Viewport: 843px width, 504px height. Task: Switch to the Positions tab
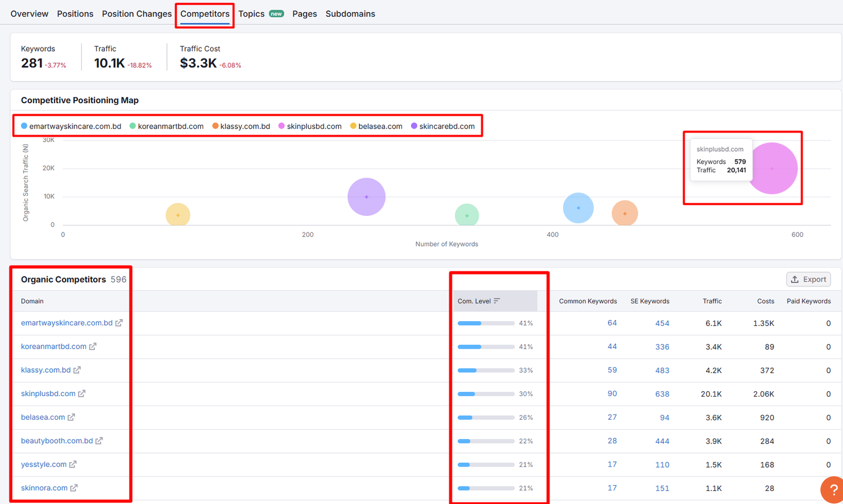click(75, 14)
